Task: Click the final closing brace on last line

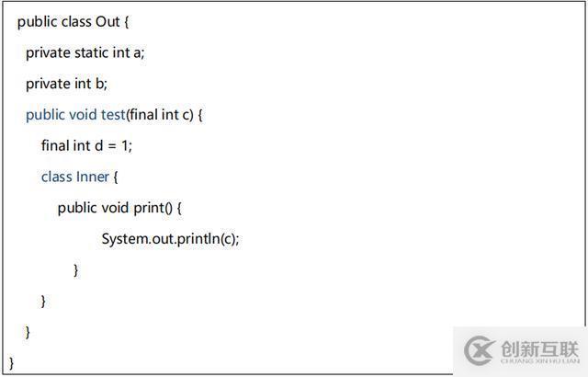Action: tap(12, 362)
